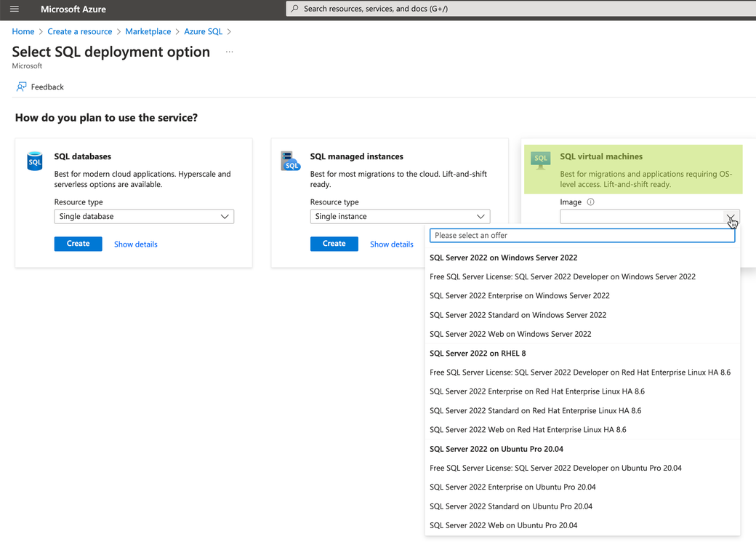Open the Single database resource type dropdown
The height and width of the screenshot is (542, 756).
144,216
